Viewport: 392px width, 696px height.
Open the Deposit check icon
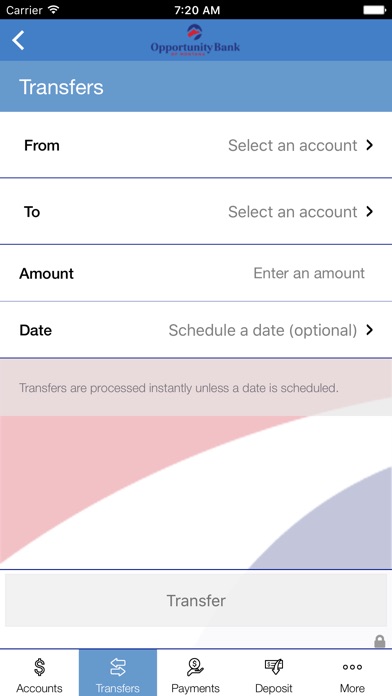click(273, 666)
